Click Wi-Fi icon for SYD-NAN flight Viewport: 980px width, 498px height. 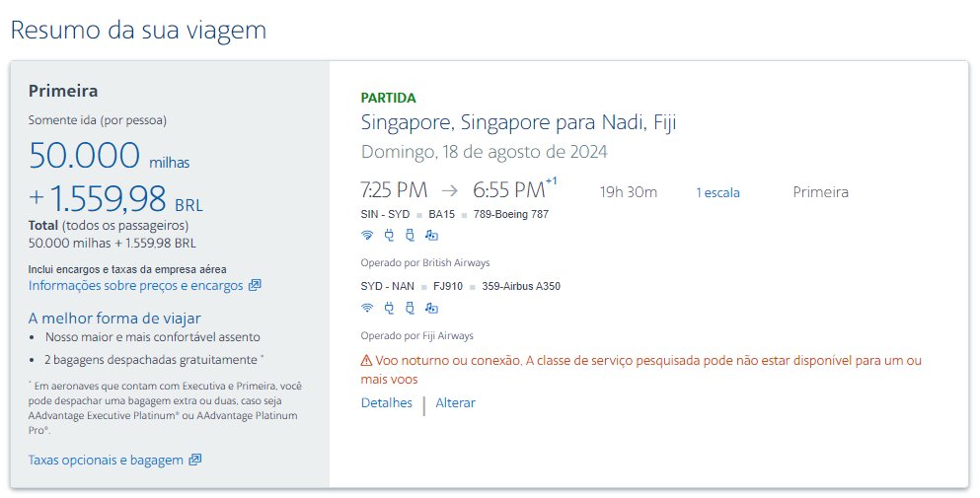tap(367, 308)
